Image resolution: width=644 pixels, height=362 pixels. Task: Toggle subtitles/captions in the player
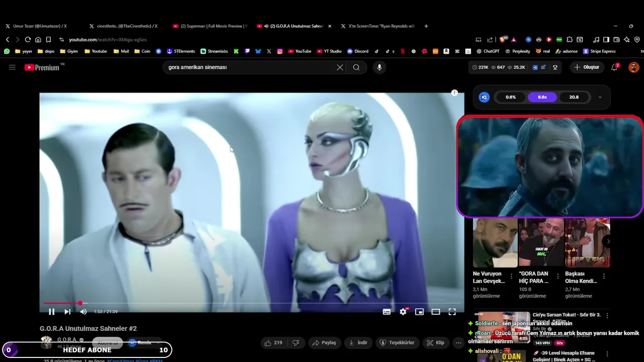click(x=386, y=312)
